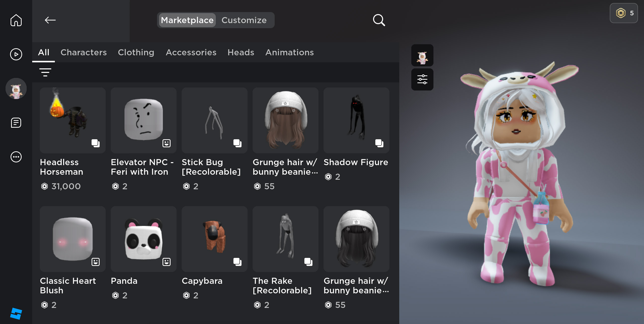Click the Animations category tab

(289, 53)
